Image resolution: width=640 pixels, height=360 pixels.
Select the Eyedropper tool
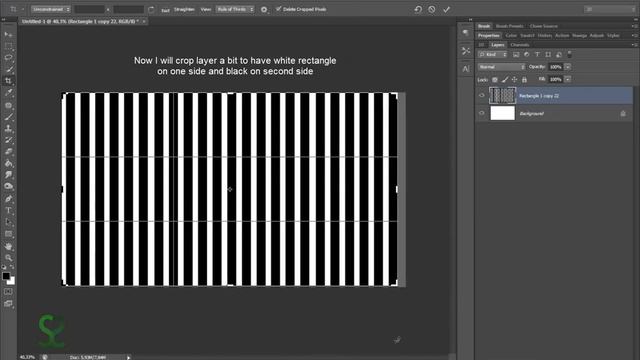(8, 93)
